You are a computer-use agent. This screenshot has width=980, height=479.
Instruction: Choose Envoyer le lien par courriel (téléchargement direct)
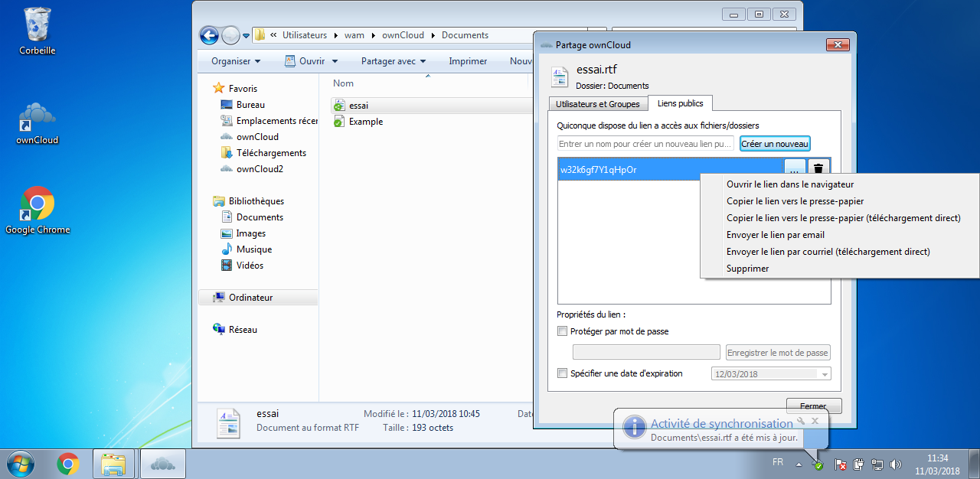click(828, 252)
